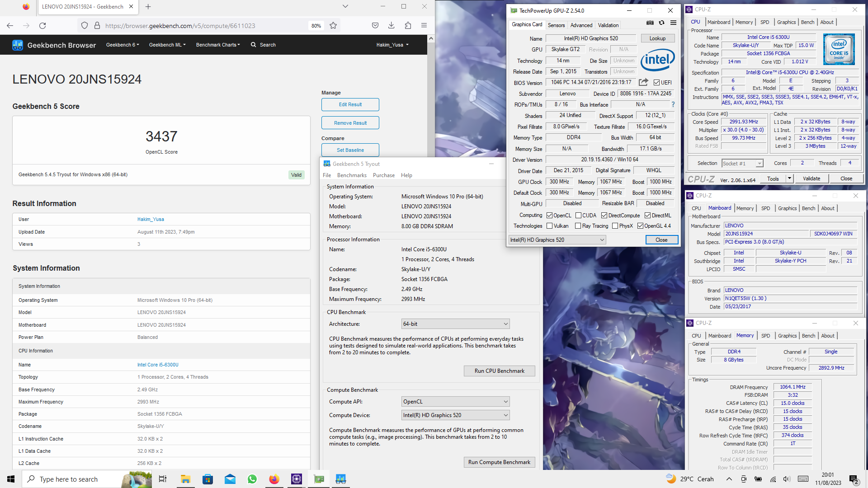Viewport: 868px width, 488px height.
Task: Open Firefox downloads icon
Action: pyautogui.click(x=392, y=26)
